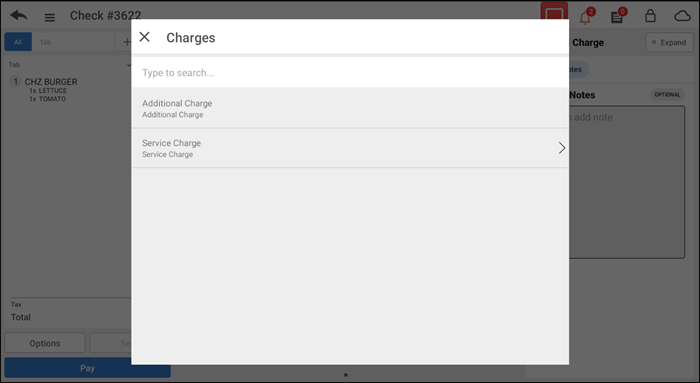Screen dimensions: 700x383
Task: Go back using the return arrow icon
Action: coord(19,16)
